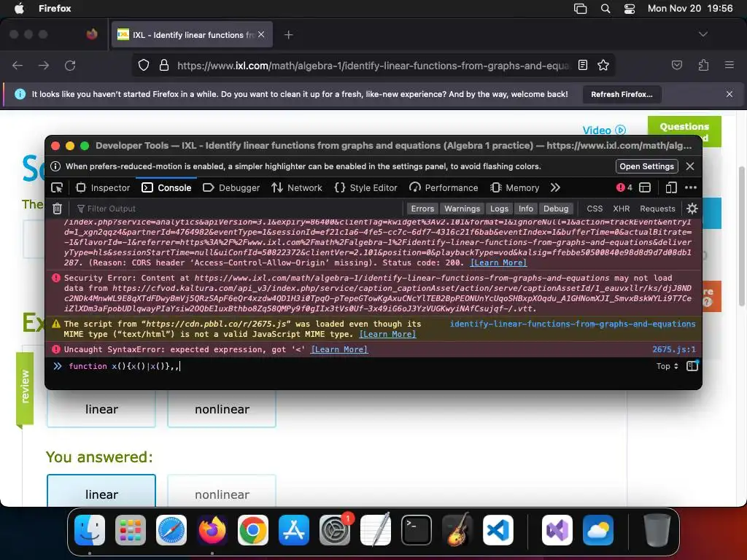Click the Firefox address bar URL

coord(373,65)
